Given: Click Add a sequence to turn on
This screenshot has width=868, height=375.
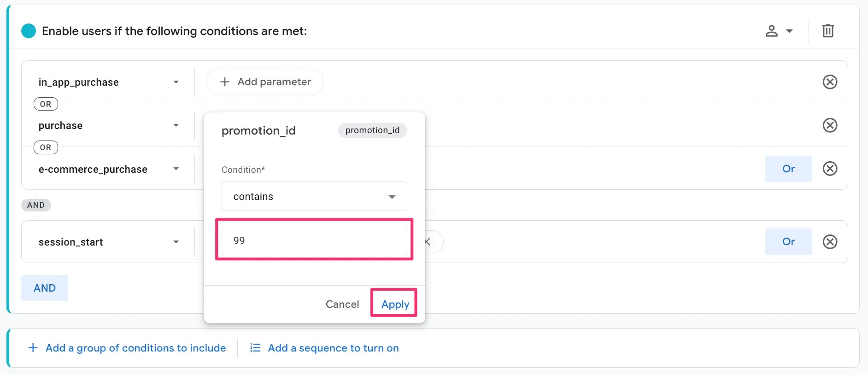Looking at the screenshot, I should coord(333,348).
